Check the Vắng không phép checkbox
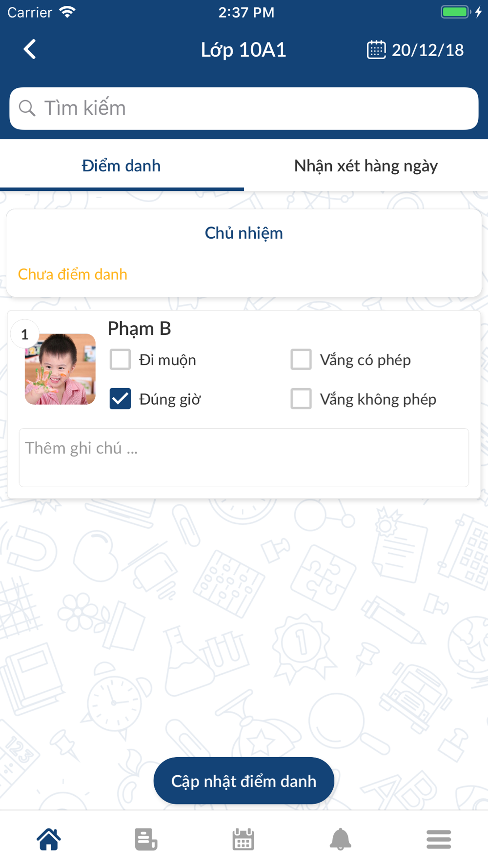488x868 pixels. click(301, 399)
